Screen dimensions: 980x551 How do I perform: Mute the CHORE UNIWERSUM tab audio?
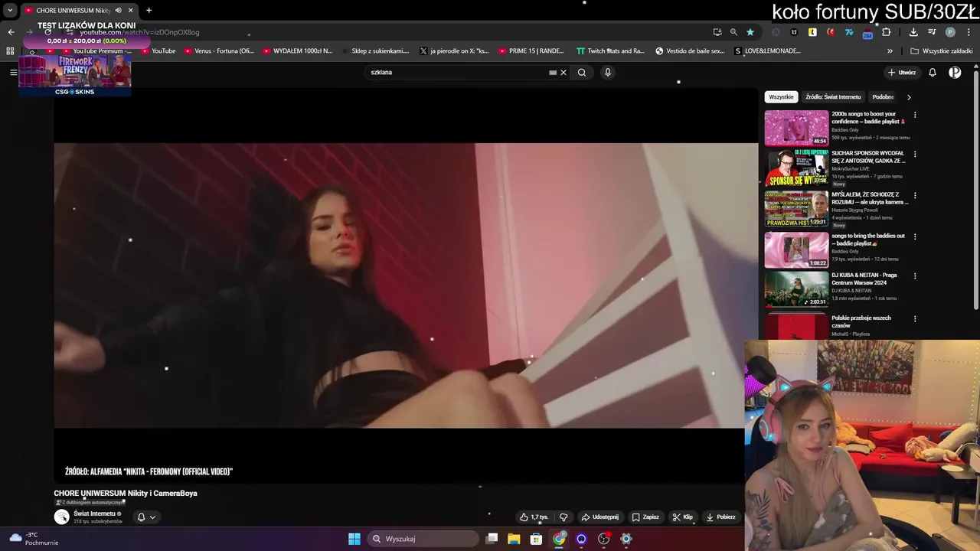(x=118, y=11)
